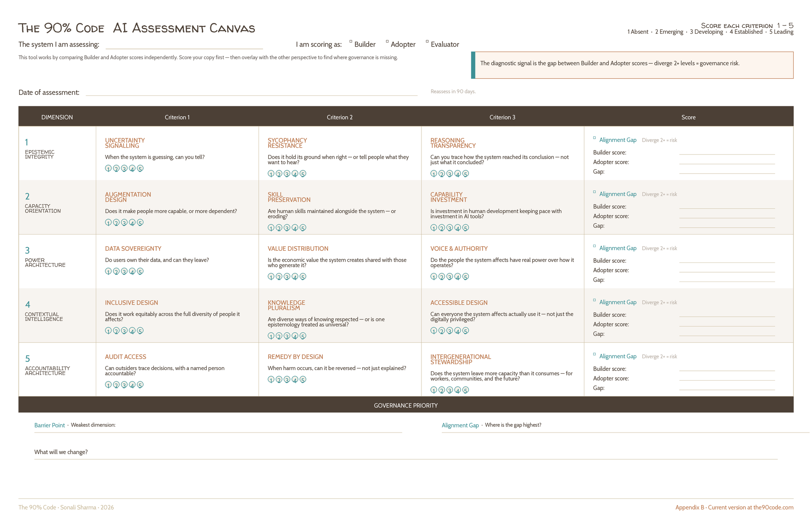Click the 'Barrier Point' label
This screenshot has width=812, height=525.
(50, 425)
